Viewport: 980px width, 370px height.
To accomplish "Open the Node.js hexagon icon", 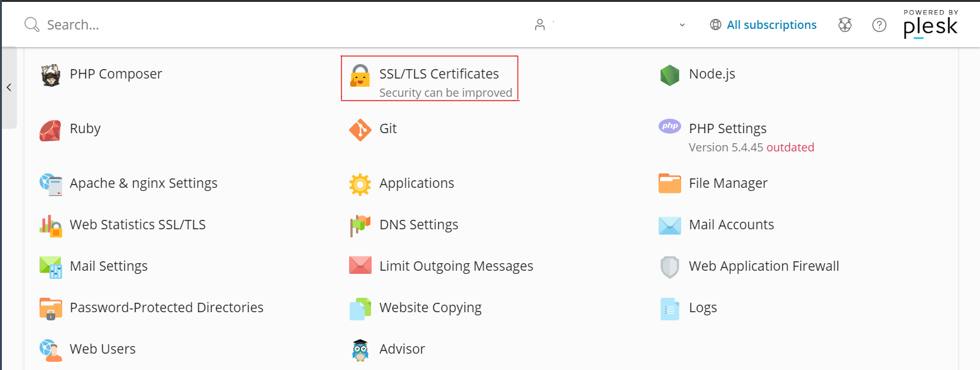I will tap(670, 75).
